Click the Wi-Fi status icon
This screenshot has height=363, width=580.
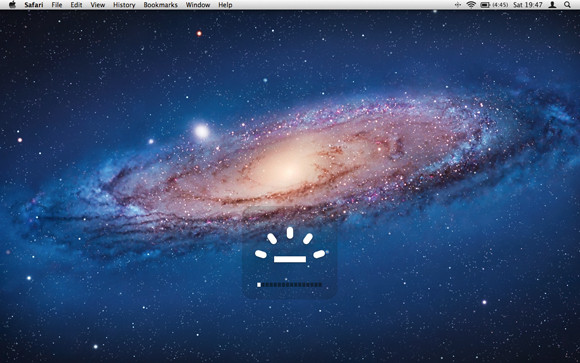point(471,4)
